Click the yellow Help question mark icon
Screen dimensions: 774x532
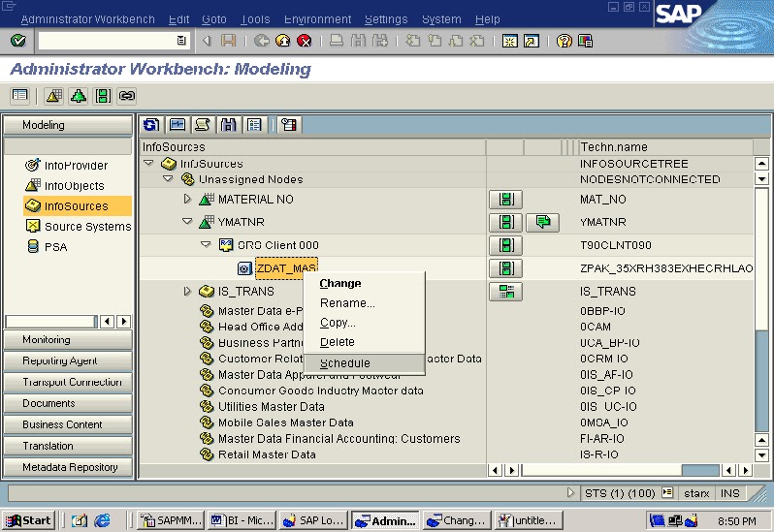tap(564, 41)
